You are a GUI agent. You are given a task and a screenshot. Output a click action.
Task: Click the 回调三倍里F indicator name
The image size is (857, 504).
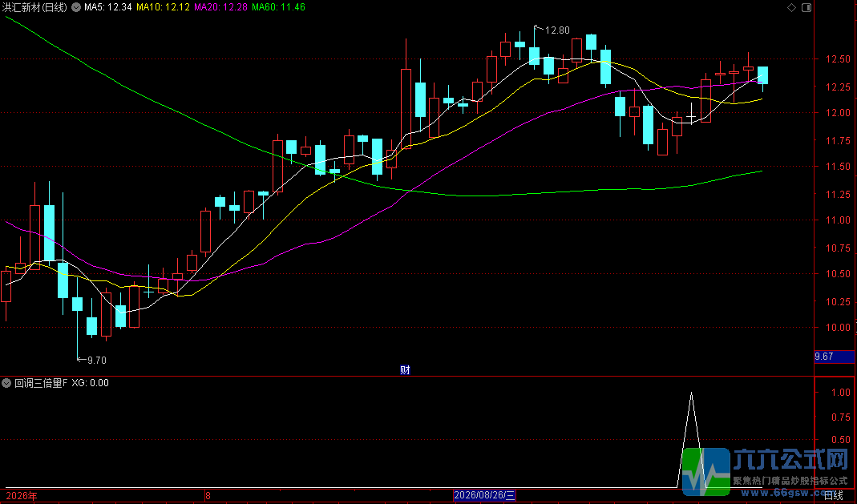[41, 383]
